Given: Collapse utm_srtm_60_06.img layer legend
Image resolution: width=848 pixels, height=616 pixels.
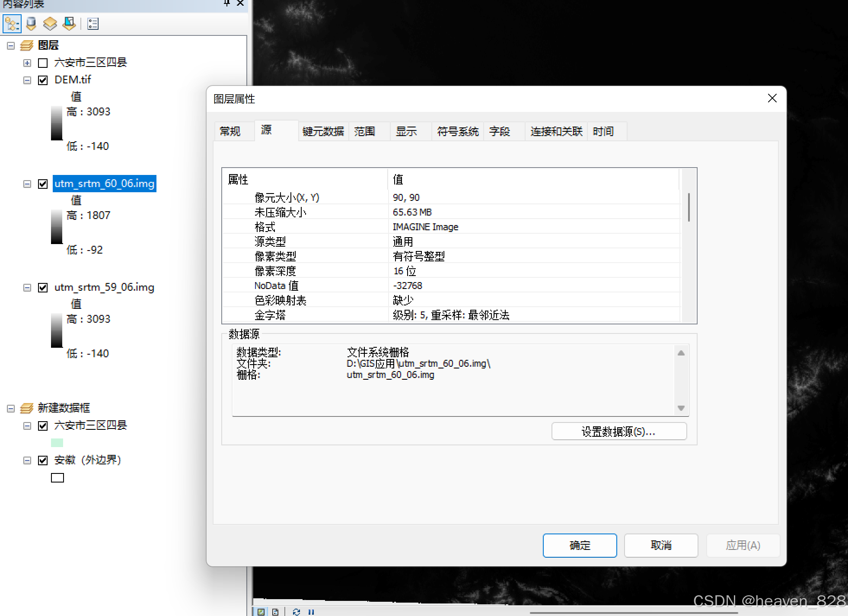Looking at the screenshot, I should coord(27,184).
